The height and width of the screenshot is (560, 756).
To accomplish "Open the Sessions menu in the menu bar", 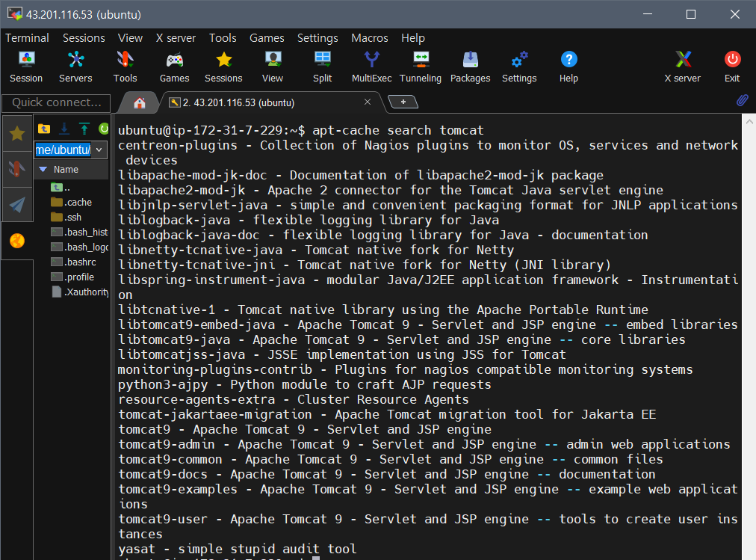I will click(x=84, y=37).
